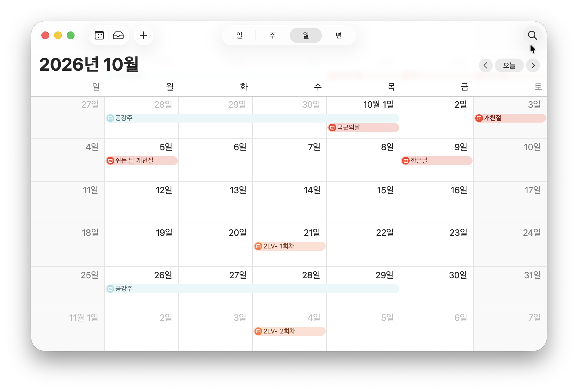Open the 2LV- 2회차 event
The image size is (578, 392).
point(289,331)
